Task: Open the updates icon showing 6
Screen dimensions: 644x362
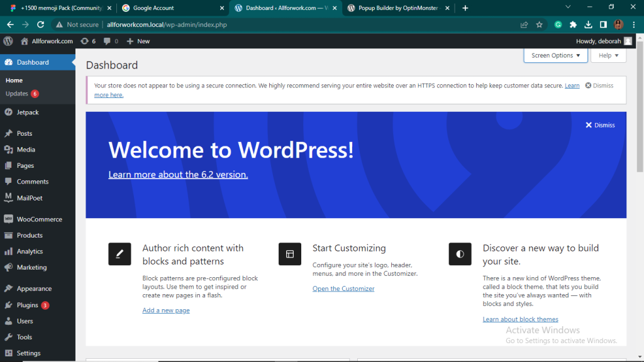Action: [x=85, y=41]
